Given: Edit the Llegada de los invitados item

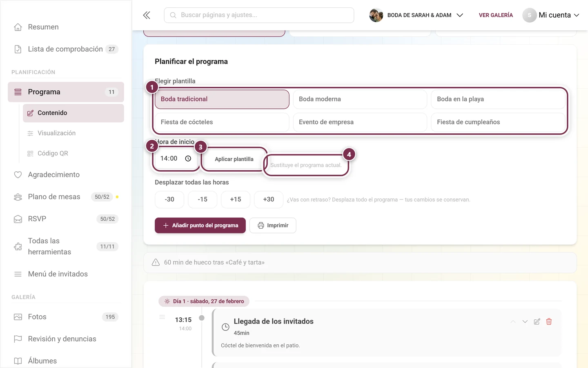Looking at the screenshot, I should coord(537,322).
